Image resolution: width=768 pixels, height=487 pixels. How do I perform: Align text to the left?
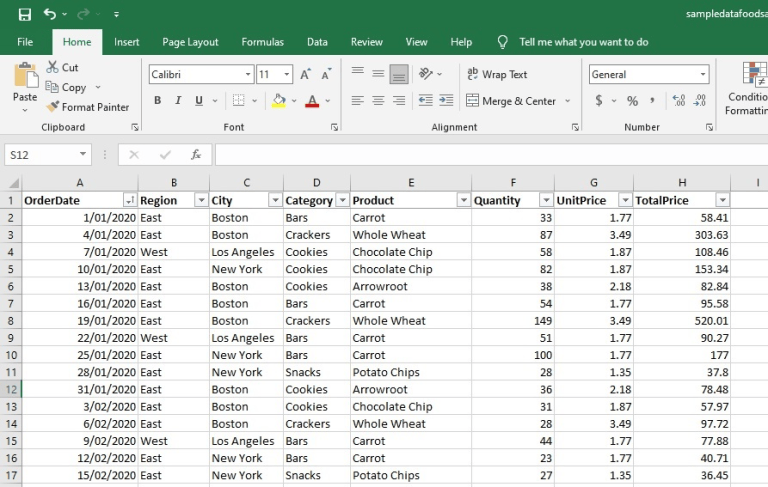[358, 101]
